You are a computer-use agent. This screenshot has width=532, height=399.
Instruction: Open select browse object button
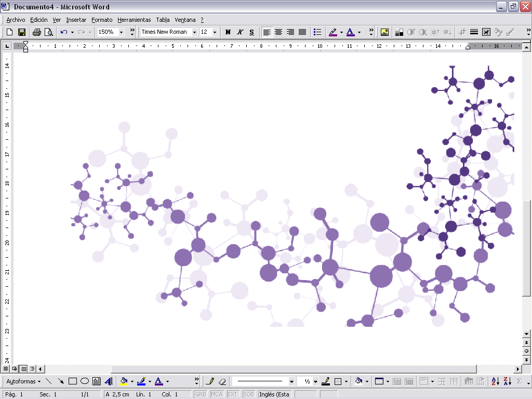pyautogui.click(x=526, y=351)
